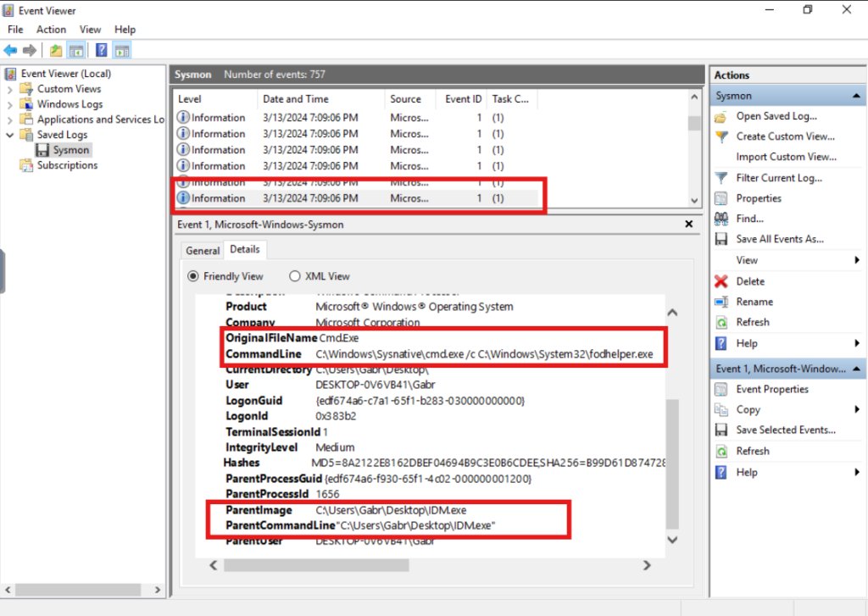Open the Copy submenu arrow in Actions

click(x=857, y=409)
